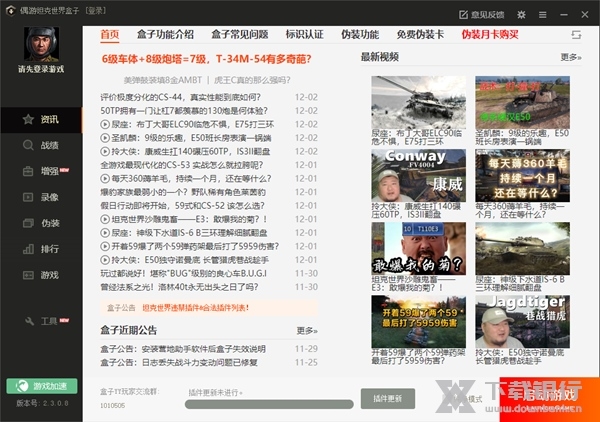Viewport: 600px width, 422px height.
Task: Open the 盒子功能介绍 tab
Action: (x=165, y=35)
